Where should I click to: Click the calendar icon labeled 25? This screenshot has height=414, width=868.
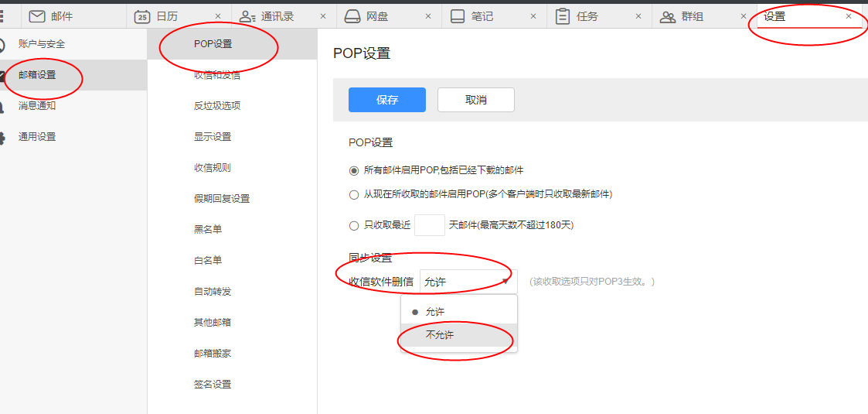point(142,16)
